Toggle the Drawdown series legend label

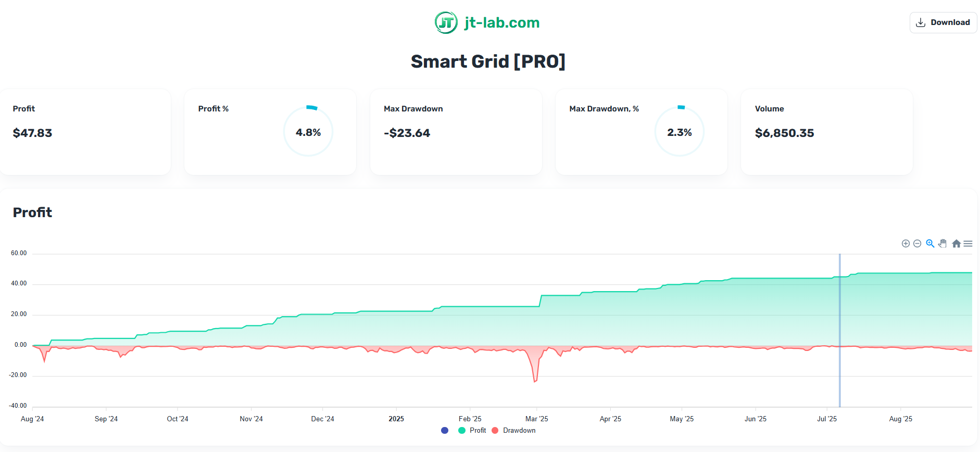pyautogui.click(x=519, y=431)
